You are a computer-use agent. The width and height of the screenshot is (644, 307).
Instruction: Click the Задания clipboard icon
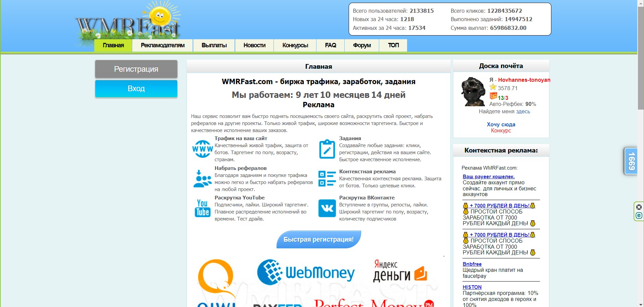(327, 149)
